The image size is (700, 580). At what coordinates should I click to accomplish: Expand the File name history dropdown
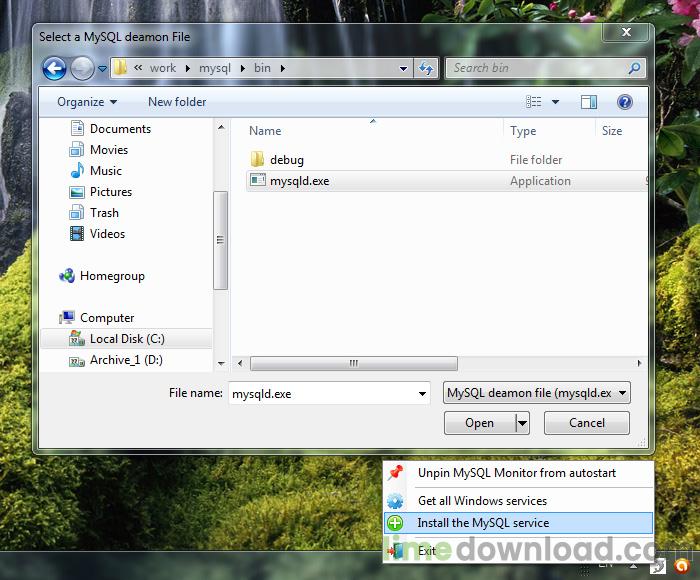click(x=423, y=394)
